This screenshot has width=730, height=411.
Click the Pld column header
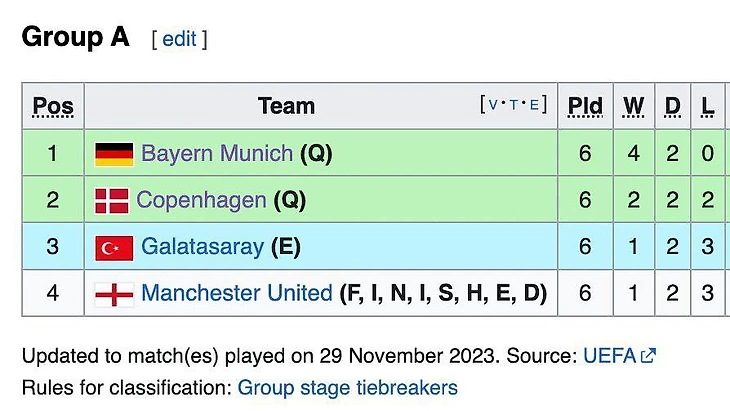click(585, 106)
